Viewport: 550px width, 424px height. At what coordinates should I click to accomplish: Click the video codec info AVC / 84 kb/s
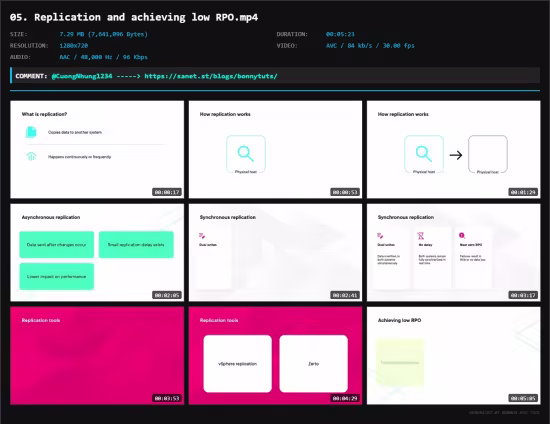(x=370, y=46)
